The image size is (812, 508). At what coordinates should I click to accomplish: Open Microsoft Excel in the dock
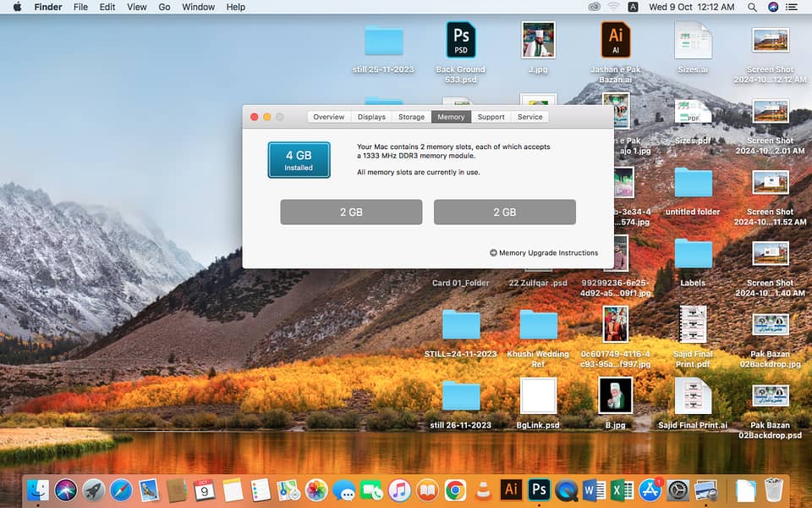pos(622,489)
